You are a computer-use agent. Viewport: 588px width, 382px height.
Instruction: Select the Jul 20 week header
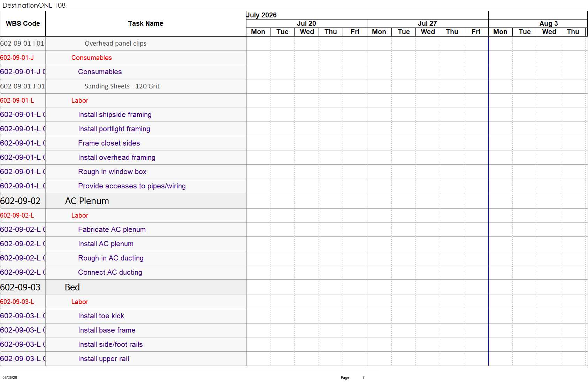(306, 23)
